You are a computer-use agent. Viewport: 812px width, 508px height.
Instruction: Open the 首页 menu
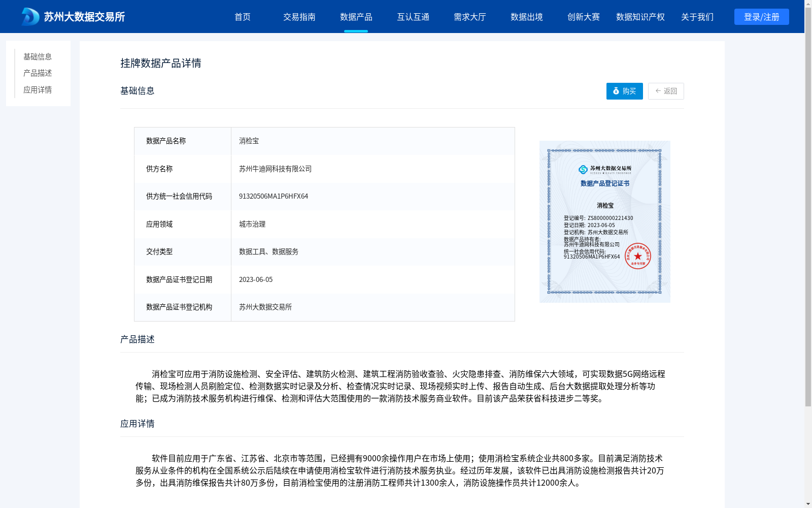[243, 17]
